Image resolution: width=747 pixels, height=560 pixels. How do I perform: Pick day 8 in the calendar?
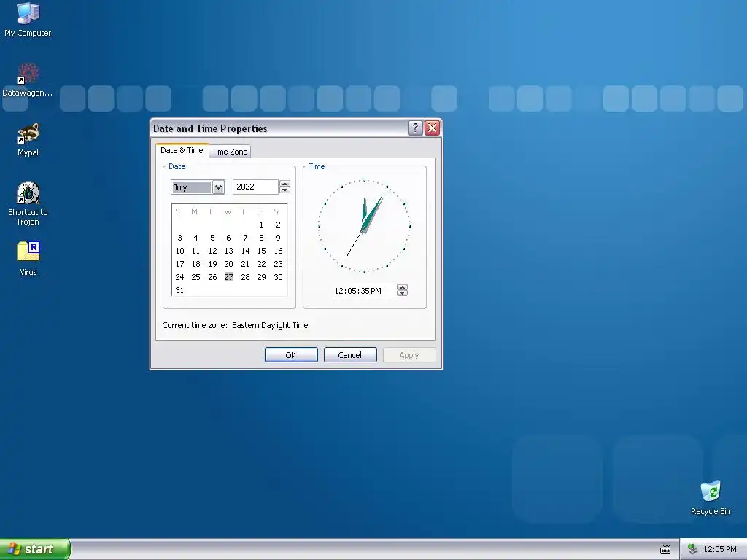[261, 238]
